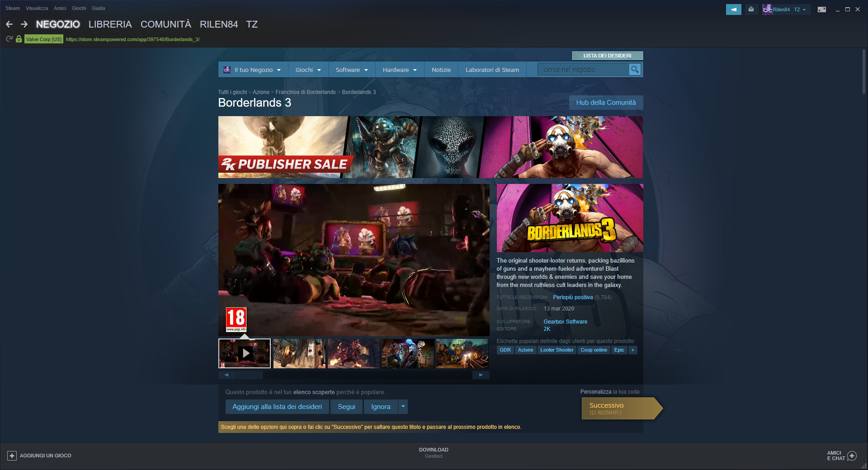This screenshot has height=470, width=868.
Task: Switch to Big Picture mode icon
Action: (x=822, y=9)
